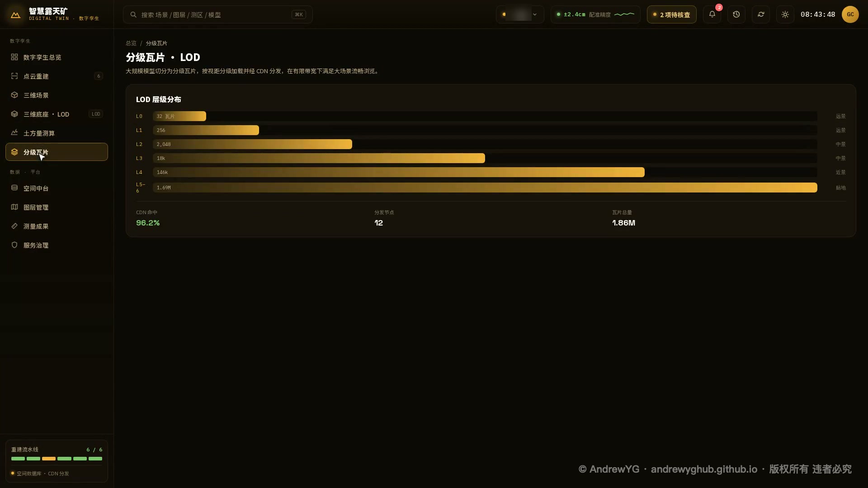The image size is (868, 488).
Task: Focus the 搜索 场景/图层/测区/模型 search field
Action: [x=217, y=14]
